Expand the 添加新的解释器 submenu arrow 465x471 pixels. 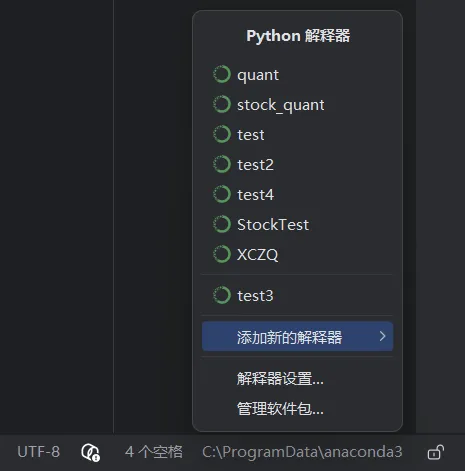383,336
